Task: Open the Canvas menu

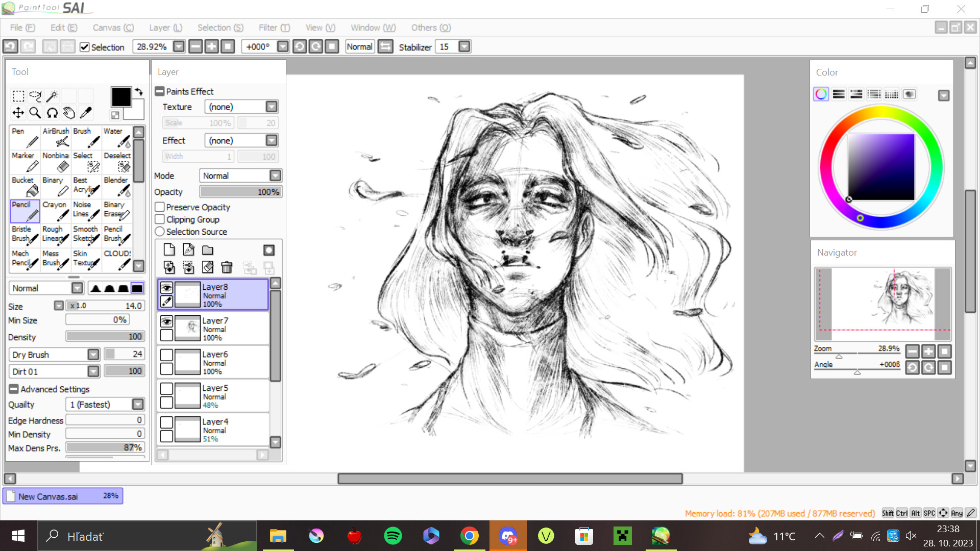Action: pos(113,28)
